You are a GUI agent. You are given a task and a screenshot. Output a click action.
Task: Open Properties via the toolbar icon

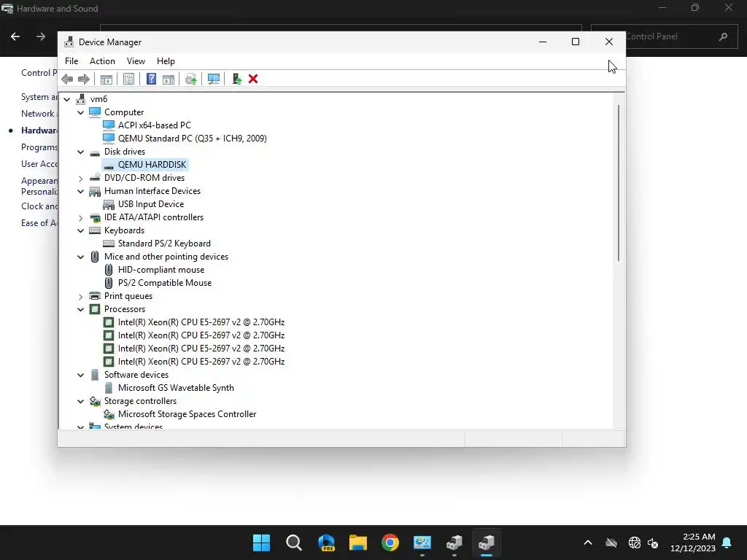[128, 79]
